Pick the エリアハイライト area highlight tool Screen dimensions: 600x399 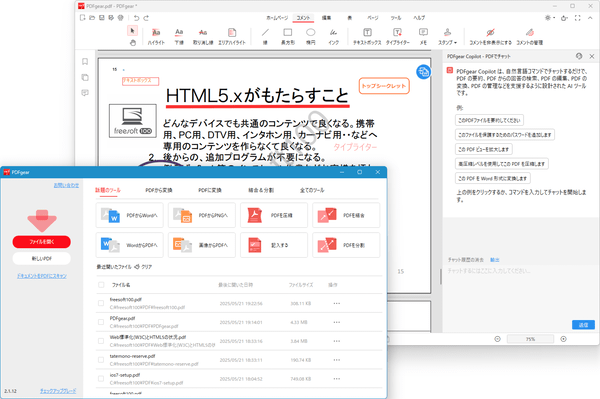tap(232, 37)
